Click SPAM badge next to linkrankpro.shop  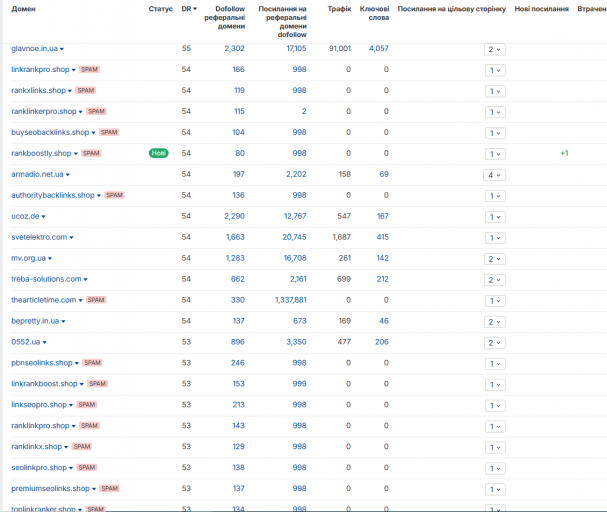[89, 70]
